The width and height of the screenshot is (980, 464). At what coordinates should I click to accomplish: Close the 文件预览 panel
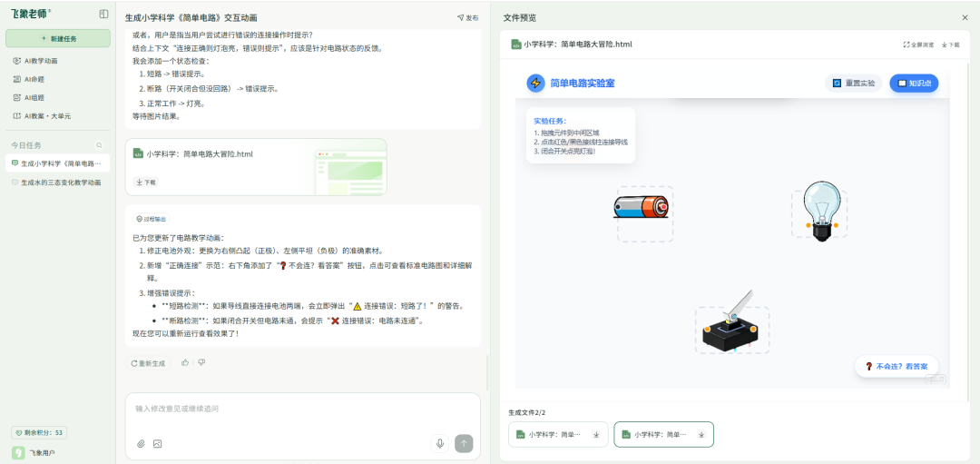click(965, 18)
